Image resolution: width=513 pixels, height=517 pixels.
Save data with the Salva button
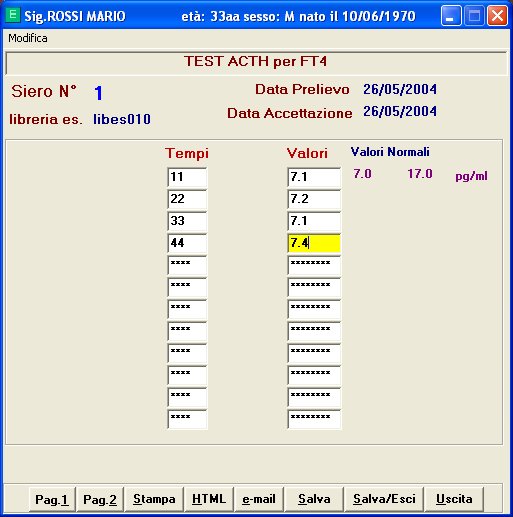point(314,499)
